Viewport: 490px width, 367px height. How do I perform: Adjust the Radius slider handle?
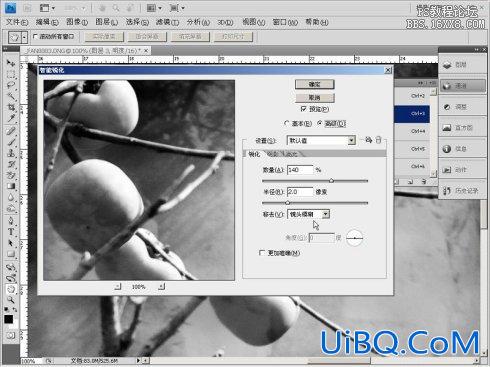[288, 203]
